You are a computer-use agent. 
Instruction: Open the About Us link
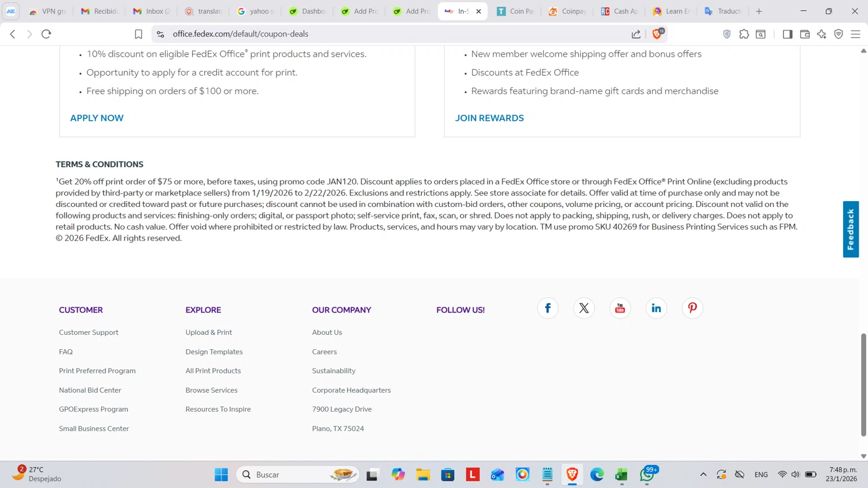click(327, 332)
